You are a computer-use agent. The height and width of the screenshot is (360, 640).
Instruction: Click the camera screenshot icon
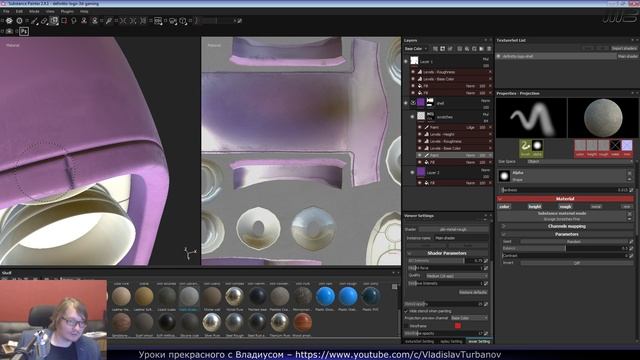pyautogui.click(x=9, y=31)
